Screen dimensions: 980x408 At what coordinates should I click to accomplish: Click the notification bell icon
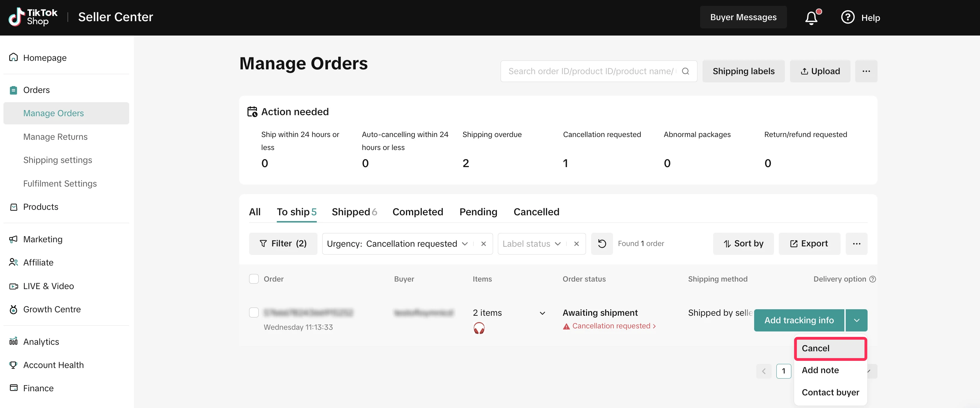pyautogui.click(x=811, y=17)
